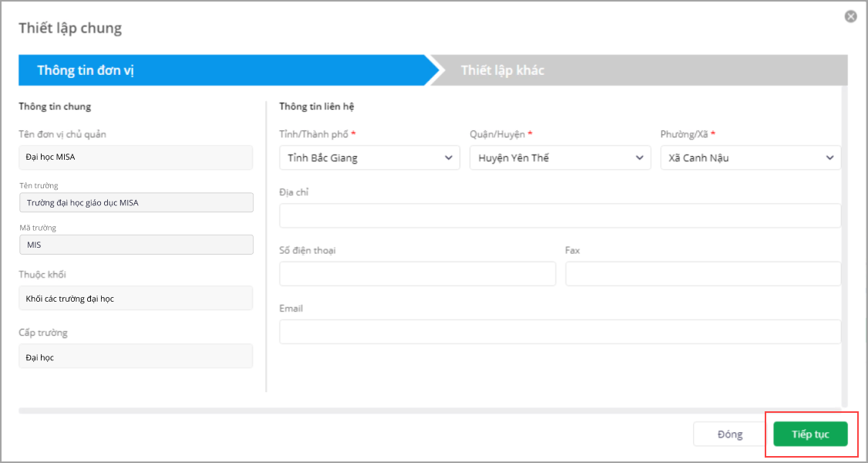This screenshot has width=868, height=463.
Task: Open the Tỉnh/Thành phố dropdown
Action: tap(369, 158)
